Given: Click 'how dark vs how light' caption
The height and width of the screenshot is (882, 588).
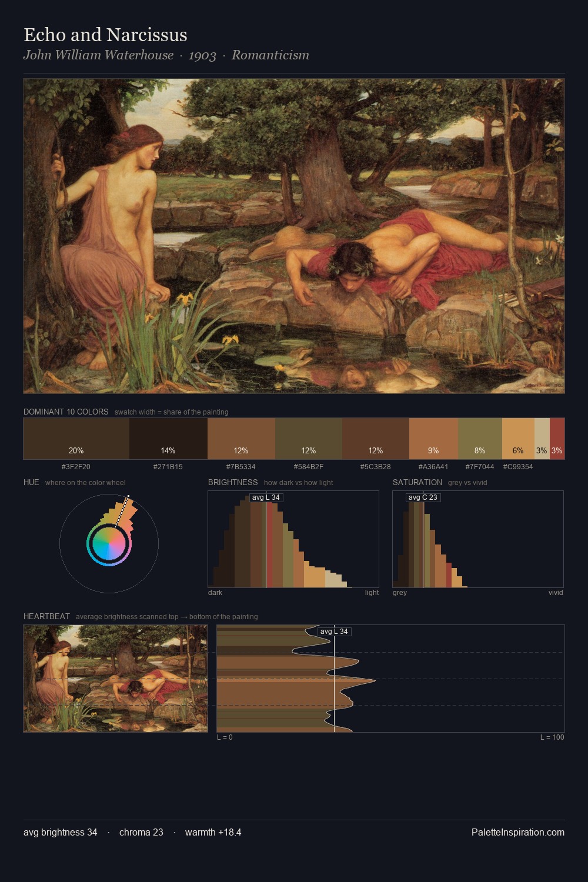Looking at the screenshot, I should pyautogui.click(x=298, y=483).
